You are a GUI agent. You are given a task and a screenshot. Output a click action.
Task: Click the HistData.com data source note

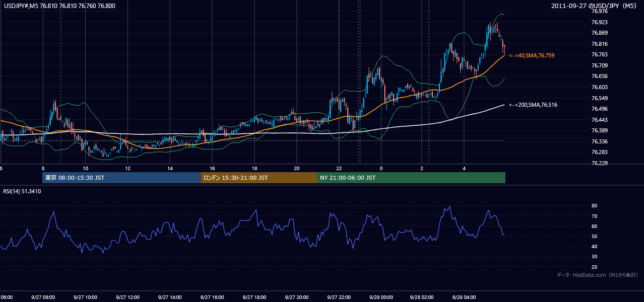click(x=598, y=275)
